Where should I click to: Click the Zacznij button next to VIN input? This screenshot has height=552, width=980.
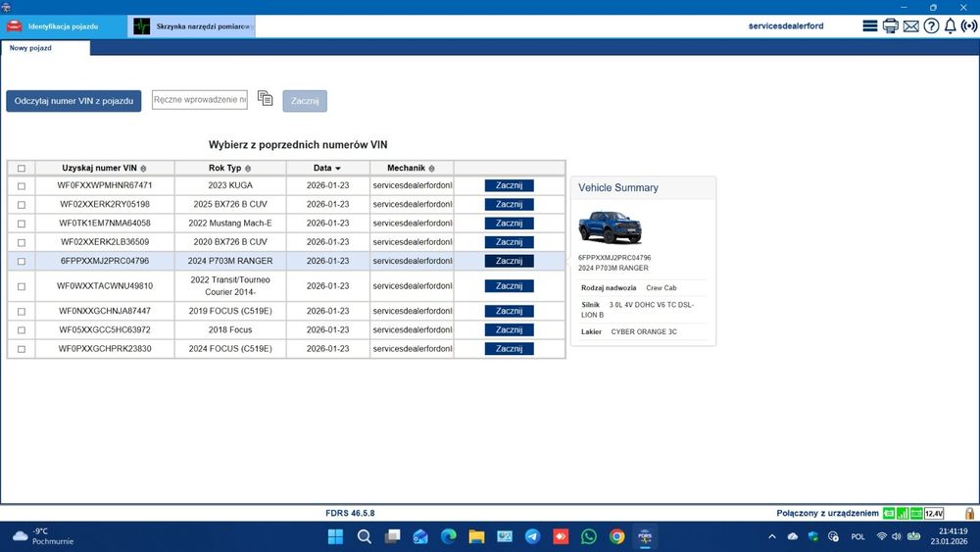point(305,101)
